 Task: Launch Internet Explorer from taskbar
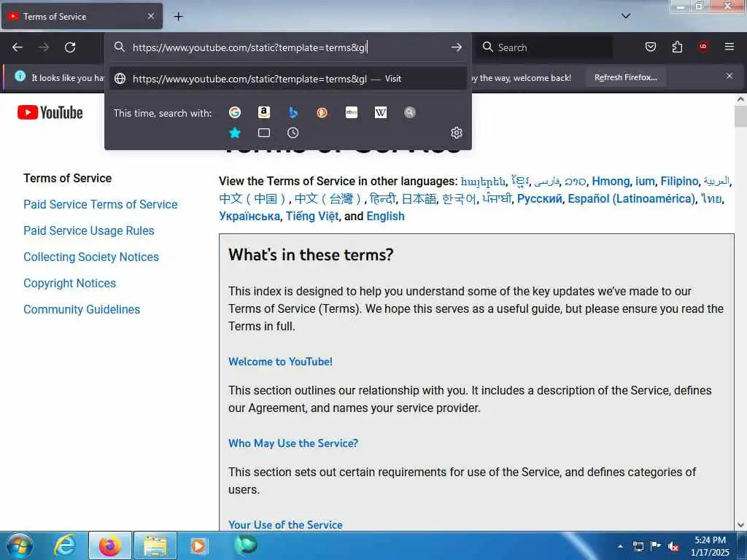(65, 545)
